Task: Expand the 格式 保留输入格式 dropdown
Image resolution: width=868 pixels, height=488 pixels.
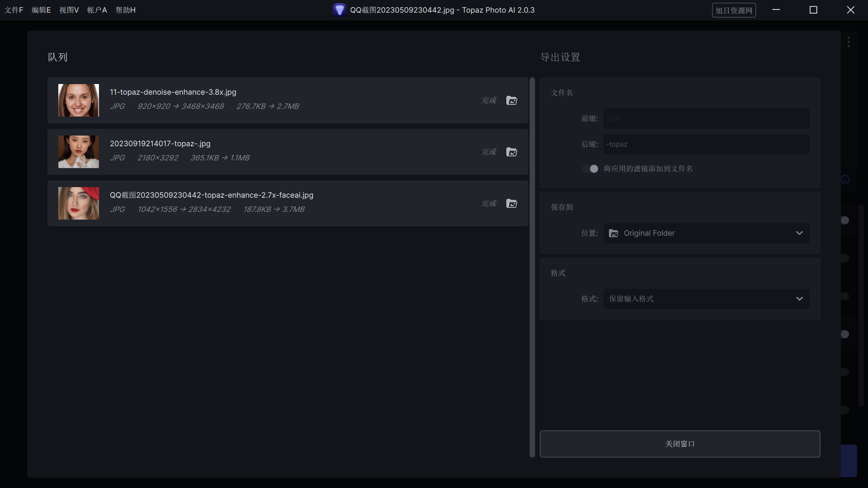Action: [x=706, y=299]
